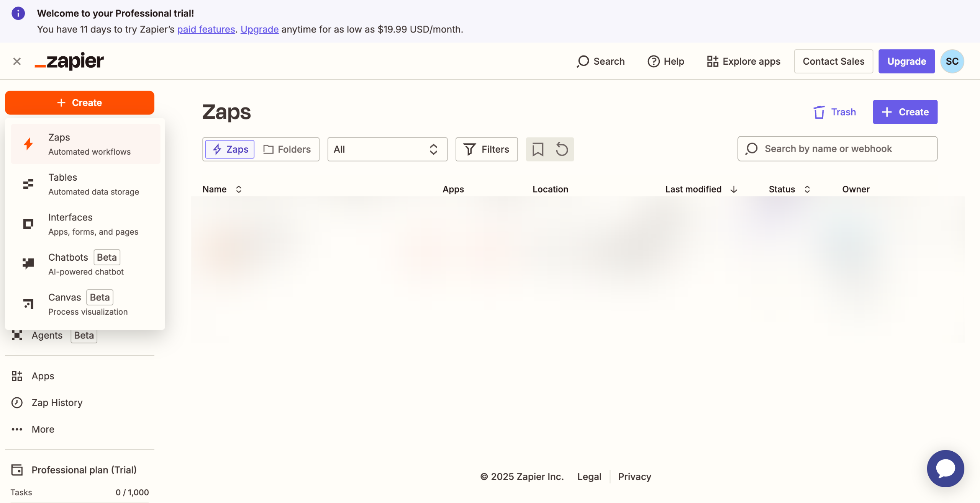Viewport: 980px width, 503px height.
Task: Open the All filter dropdown
Action: (387, 149)
